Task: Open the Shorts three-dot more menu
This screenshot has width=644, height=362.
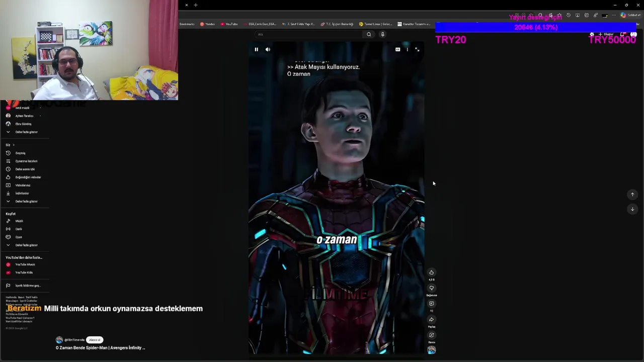Action: pyautogui.click(x=407, y=49)
